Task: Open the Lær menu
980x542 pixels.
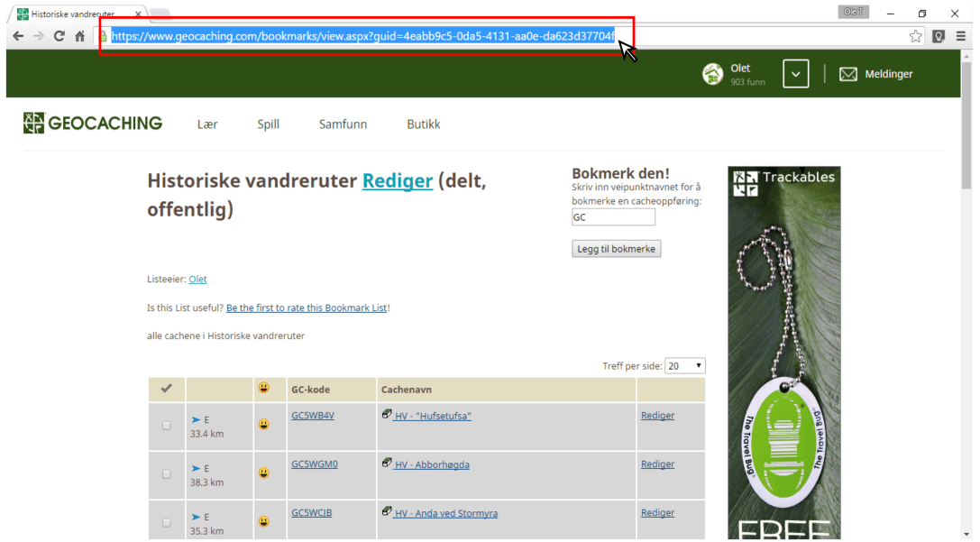Action: [207, 124]
